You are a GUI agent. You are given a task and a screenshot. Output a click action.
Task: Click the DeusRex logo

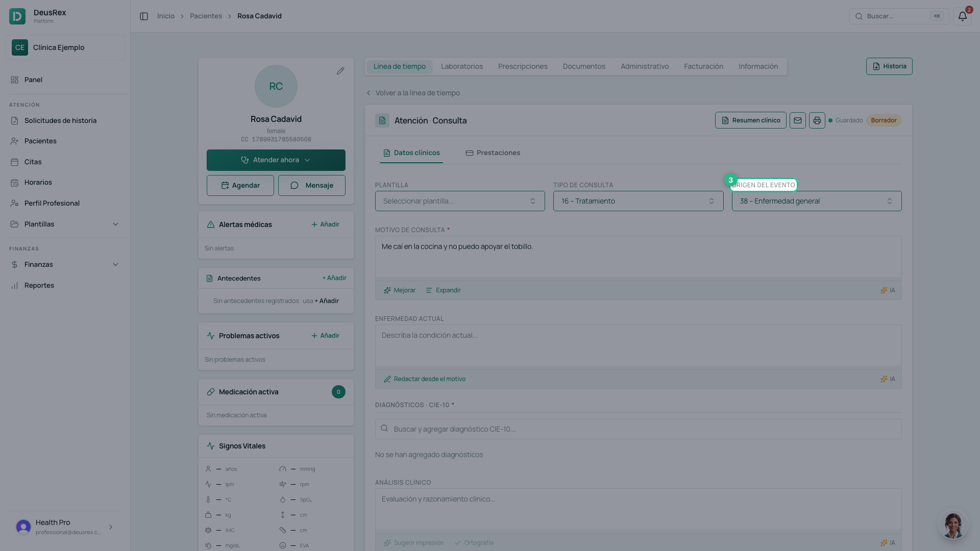(x=17, y=16)
